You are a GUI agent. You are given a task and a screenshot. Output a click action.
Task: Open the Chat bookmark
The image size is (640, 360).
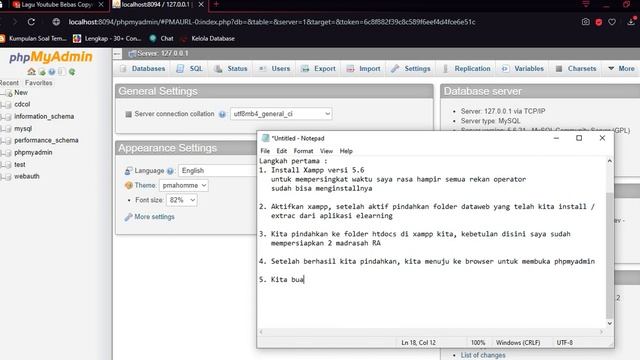pyautogui.click(x=162, y=38)
